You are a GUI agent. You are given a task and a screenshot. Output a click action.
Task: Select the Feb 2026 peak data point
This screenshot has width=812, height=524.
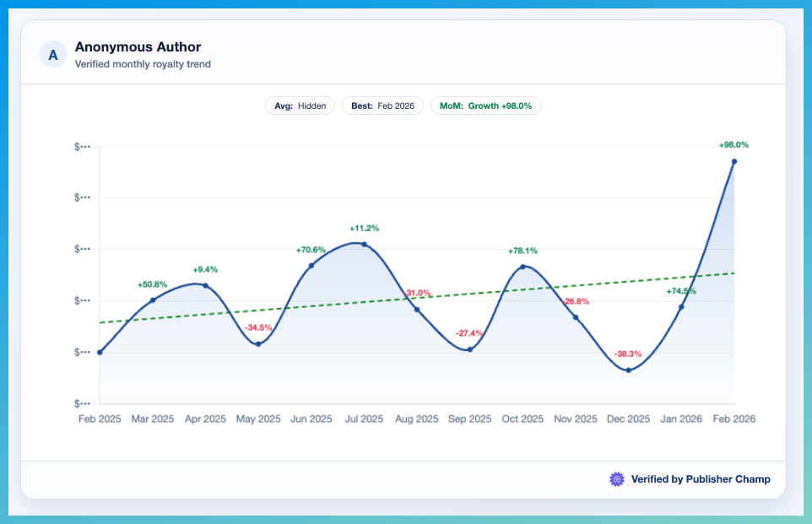click(x=734, y=161)
